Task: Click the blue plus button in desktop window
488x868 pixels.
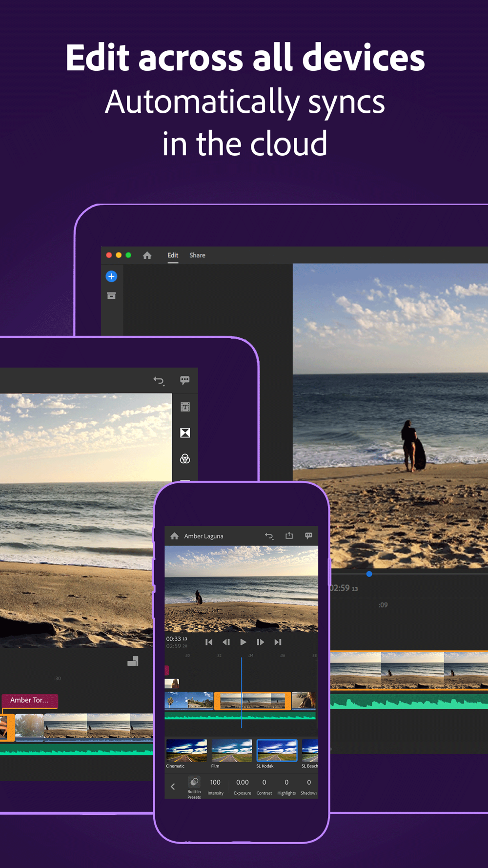Action: [111, 276]
